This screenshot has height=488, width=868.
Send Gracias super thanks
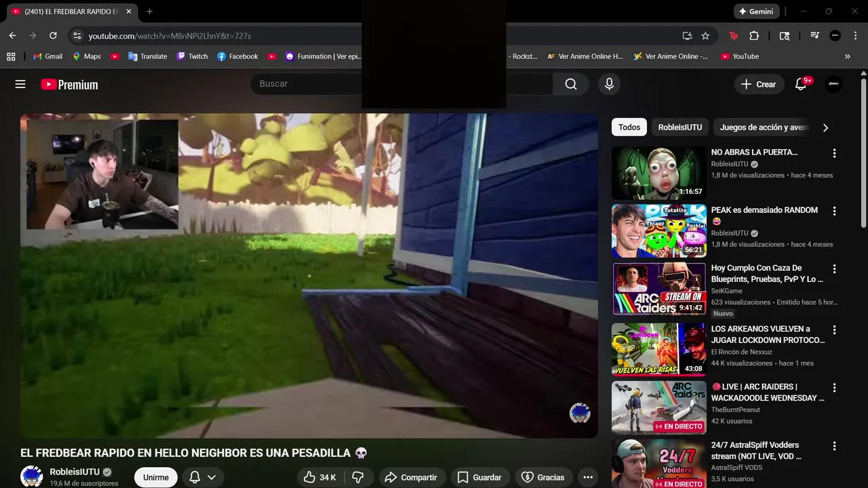tap(542, 477)
